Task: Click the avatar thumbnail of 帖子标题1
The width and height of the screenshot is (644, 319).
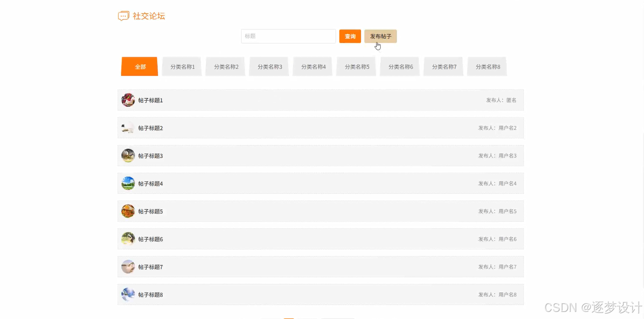Action: tap(128, 100)
